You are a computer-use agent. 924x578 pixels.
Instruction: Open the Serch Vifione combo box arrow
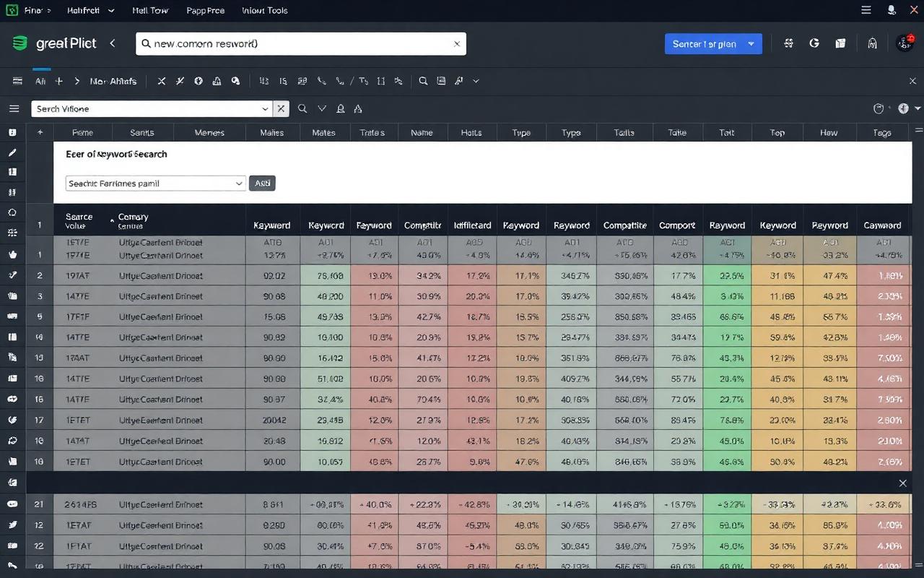(265, 108)
